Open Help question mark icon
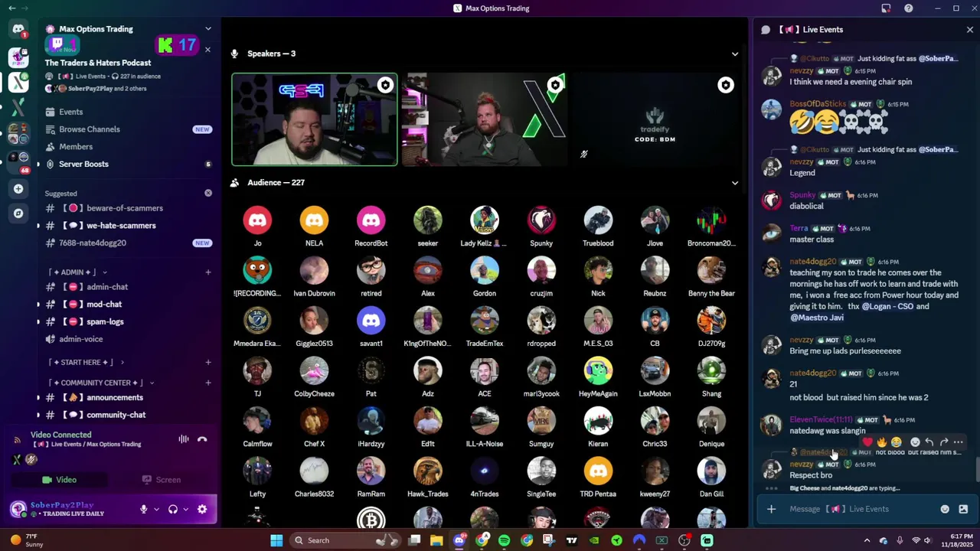Image resolution: width=980 pixels, height=551 pixels. point(909,8)
